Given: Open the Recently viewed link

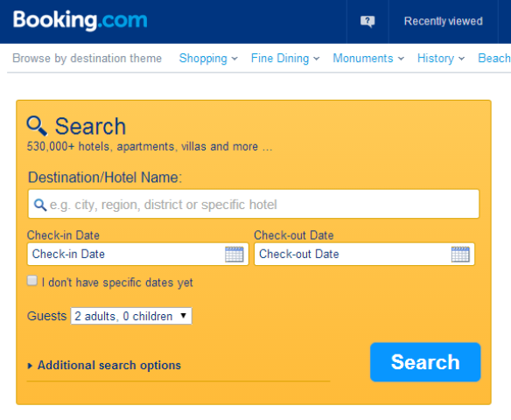Looking at the screenshot, I should pyautogui.click(x=444, y=21).
